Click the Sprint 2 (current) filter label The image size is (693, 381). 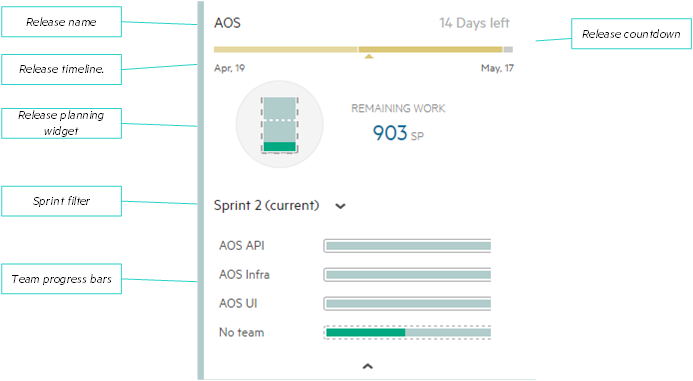pos(267,206)
